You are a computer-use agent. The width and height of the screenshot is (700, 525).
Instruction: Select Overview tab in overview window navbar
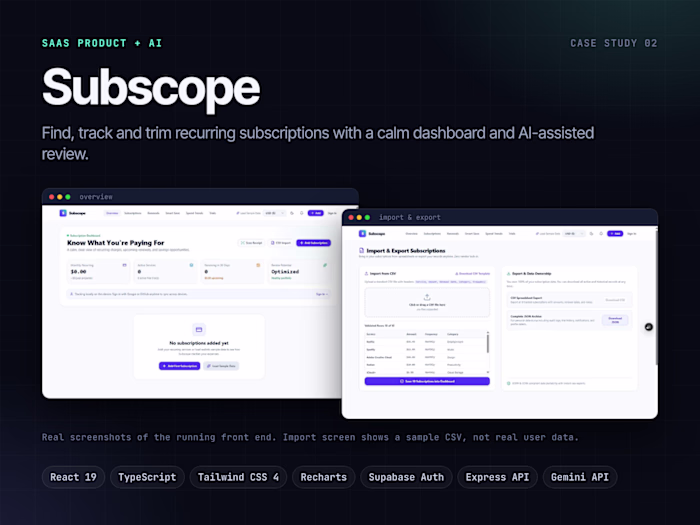[112, 213]
